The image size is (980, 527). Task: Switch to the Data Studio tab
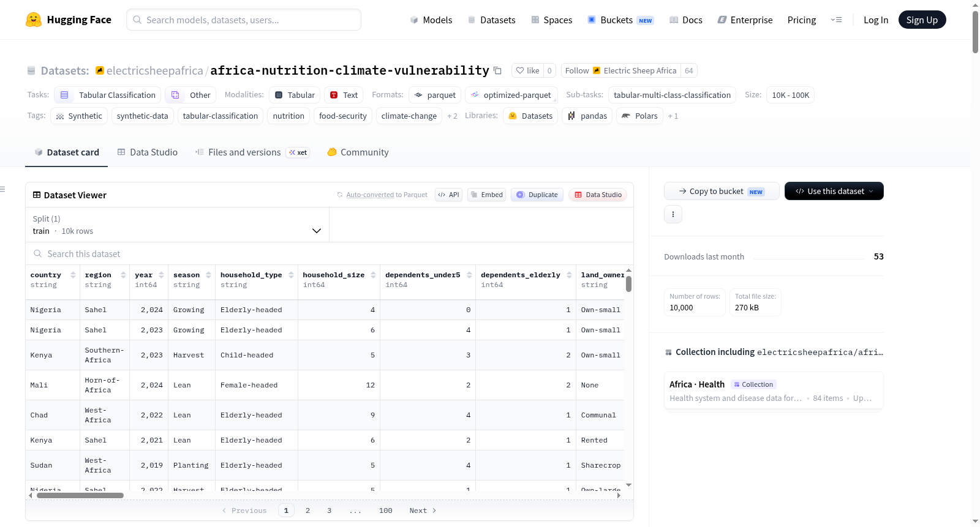coord(148,152)
